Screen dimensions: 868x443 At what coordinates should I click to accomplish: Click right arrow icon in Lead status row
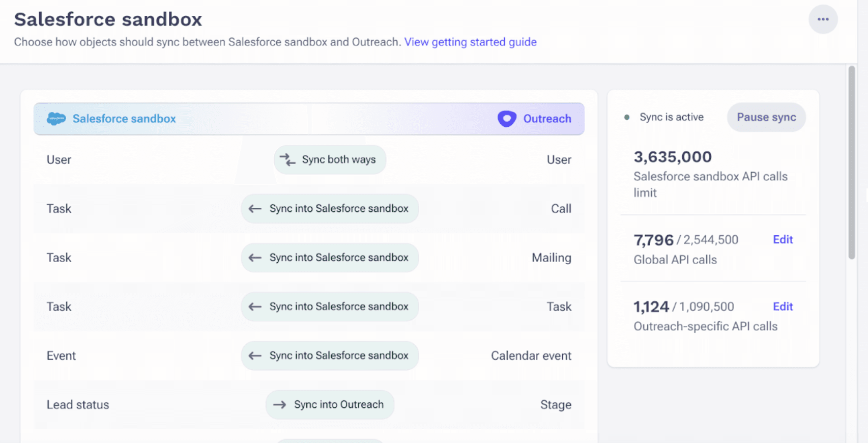click(279, 405)
